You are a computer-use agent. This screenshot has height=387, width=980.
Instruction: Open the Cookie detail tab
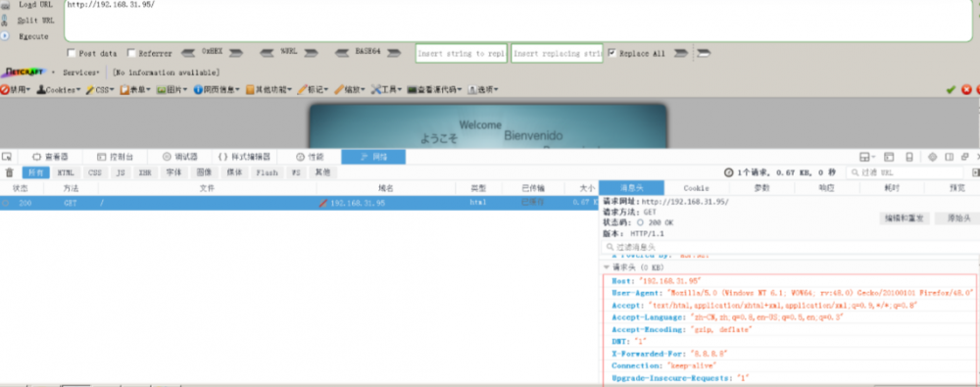(696, 187)
